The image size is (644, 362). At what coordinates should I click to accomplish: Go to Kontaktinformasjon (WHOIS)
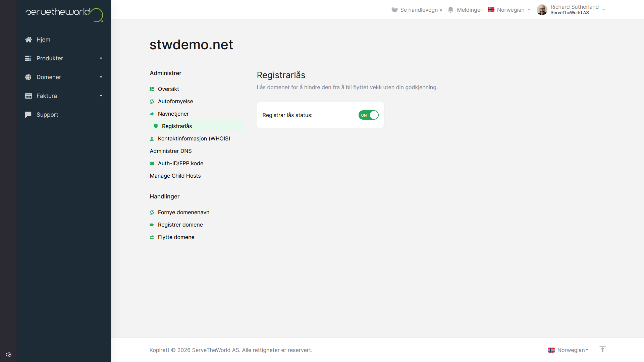point(194,138)
